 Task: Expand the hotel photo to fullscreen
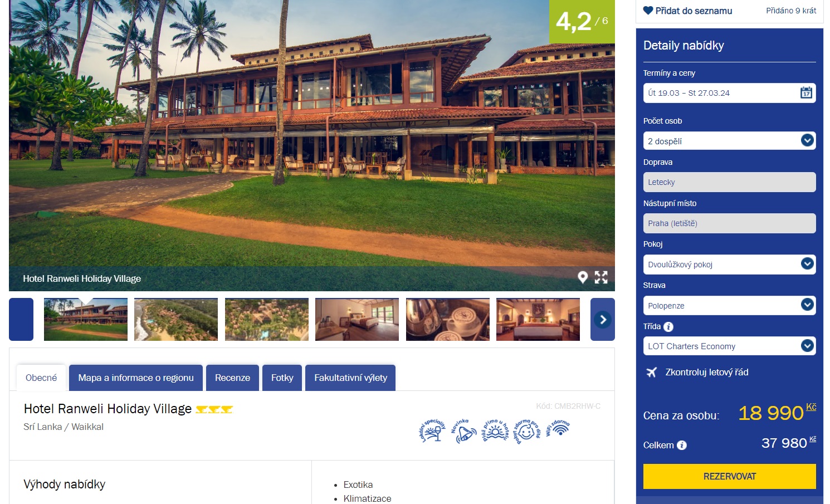click(x=601, y=277)
